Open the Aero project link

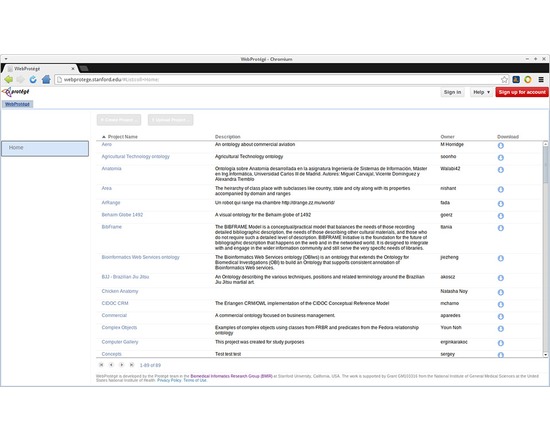pyautogui.click(x=107, y=145)
